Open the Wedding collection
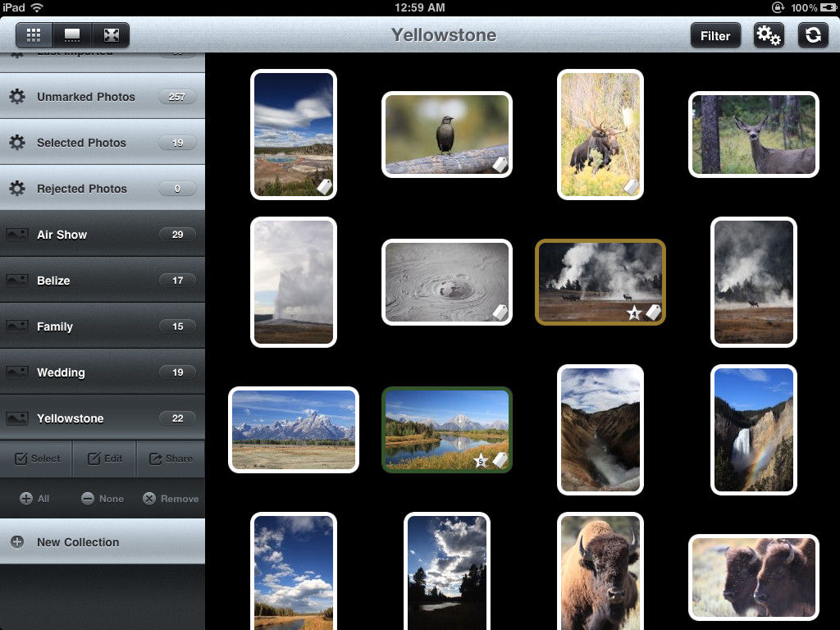Viewport: 840px width, 630px height. pos(103,372)
